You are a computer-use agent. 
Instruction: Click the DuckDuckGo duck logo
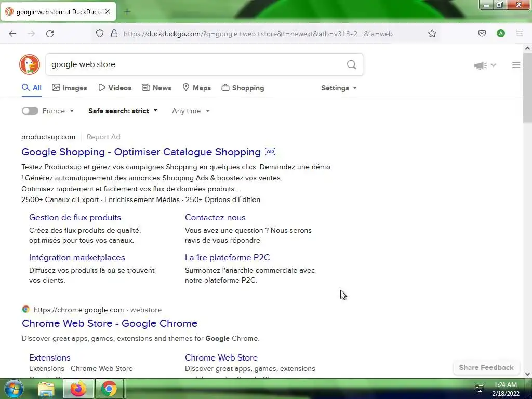pyautogui.click(x=30, y=64)
